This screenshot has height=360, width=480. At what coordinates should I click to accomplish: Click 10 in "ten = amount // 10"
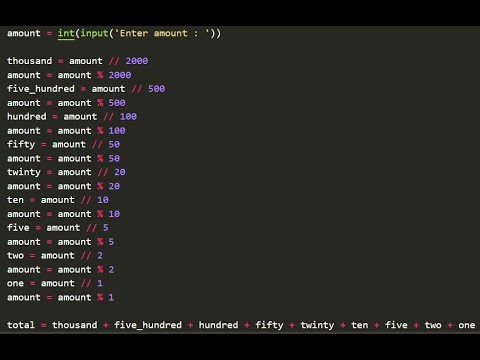click(103, 200)
